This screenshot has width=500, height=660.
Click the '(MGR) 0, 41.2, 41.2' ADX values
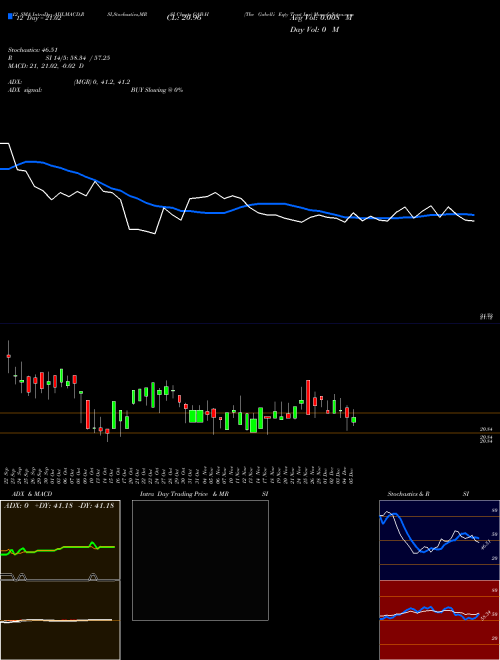pos(102,82)
